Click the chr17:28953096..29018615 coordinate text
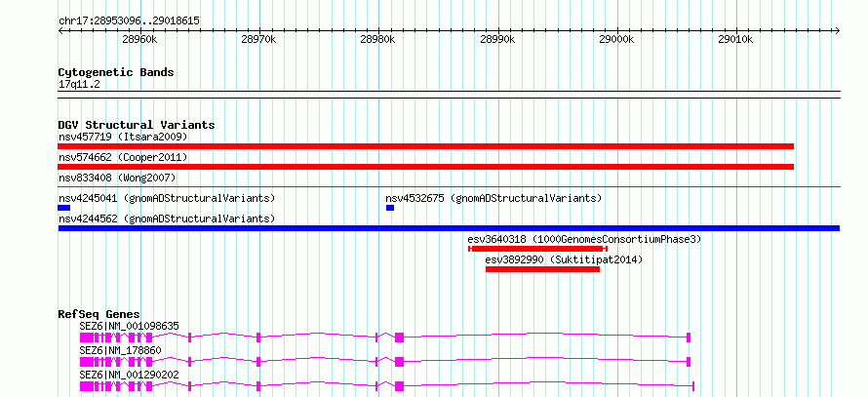The height and width of the screenshot is (397, 868). point(129,21)
